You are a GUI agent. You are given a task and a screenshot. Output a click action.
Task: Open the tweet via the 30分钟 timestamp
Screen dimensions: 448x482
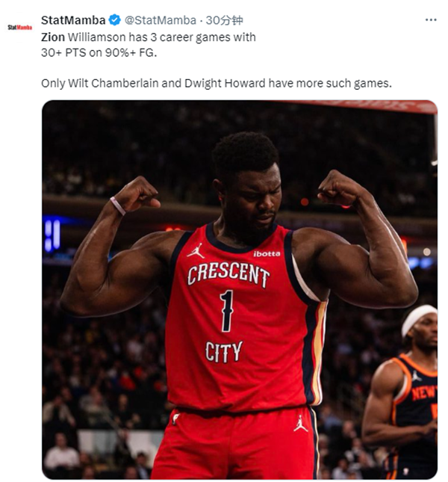click(224, 20)
